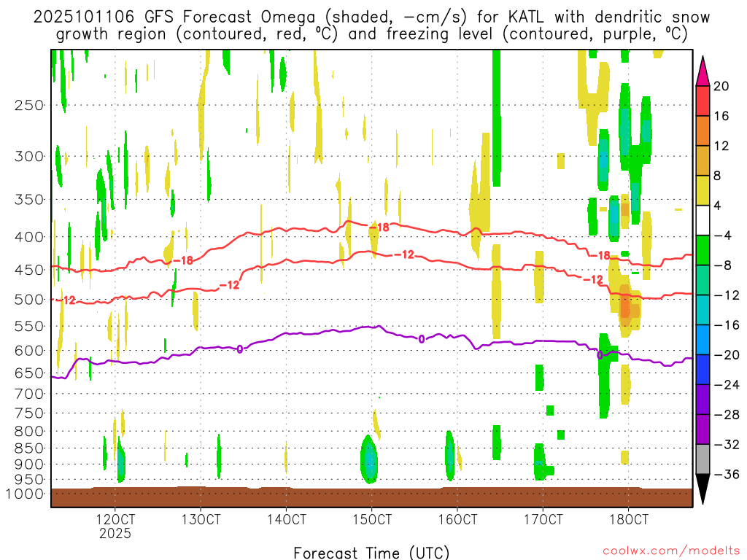Click the brown surface terrain band
This screenshot has width=747, height=560.
tap(371, 497)
